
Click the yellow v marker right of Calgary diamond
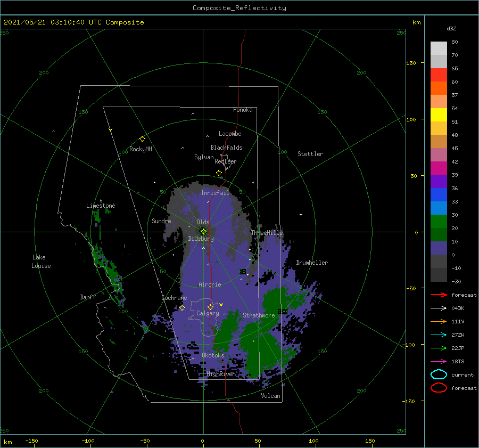click(x=221, y=305)
